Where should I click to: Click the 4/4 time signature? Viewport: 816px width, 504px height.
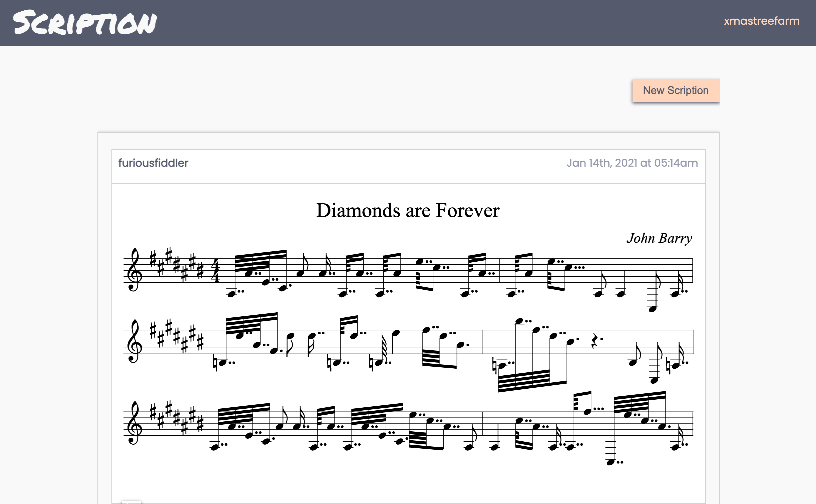pyautogui.click(x=216, y=270)
